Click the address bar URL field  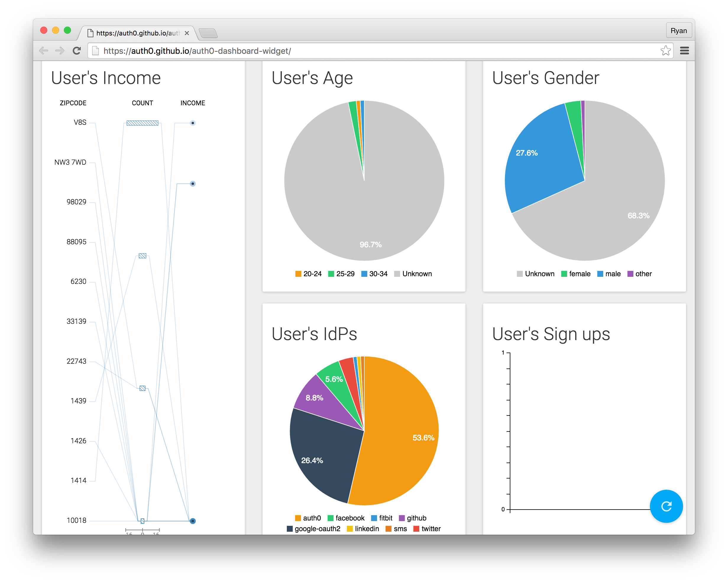pos(338,51)
